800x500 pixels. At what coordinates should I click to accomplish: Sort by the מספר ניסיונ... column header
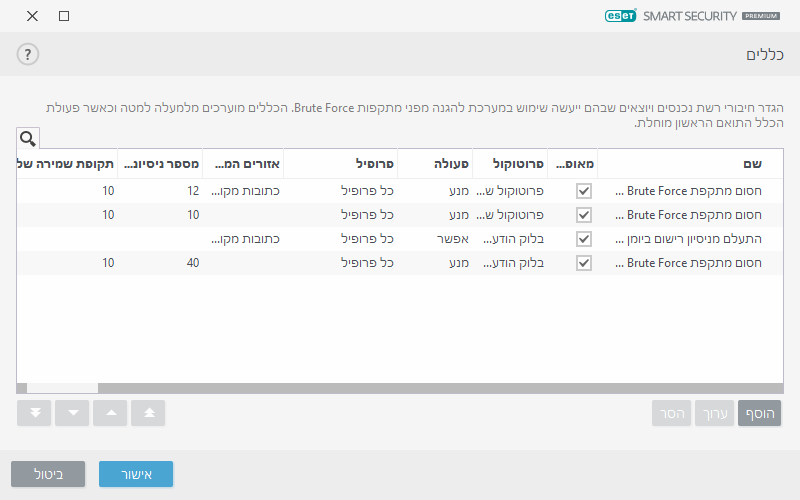(160, 164)
